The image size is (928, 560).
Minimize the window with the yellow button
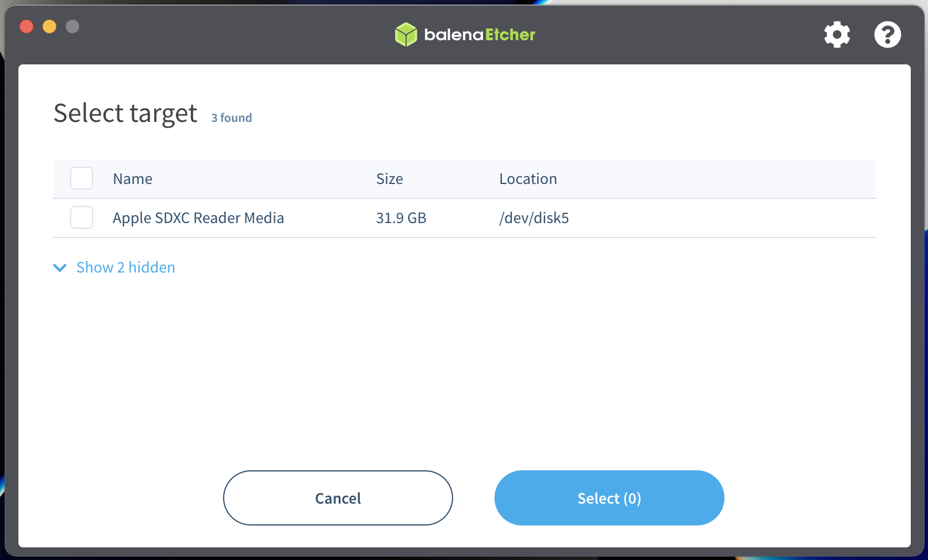coord(49,26)
